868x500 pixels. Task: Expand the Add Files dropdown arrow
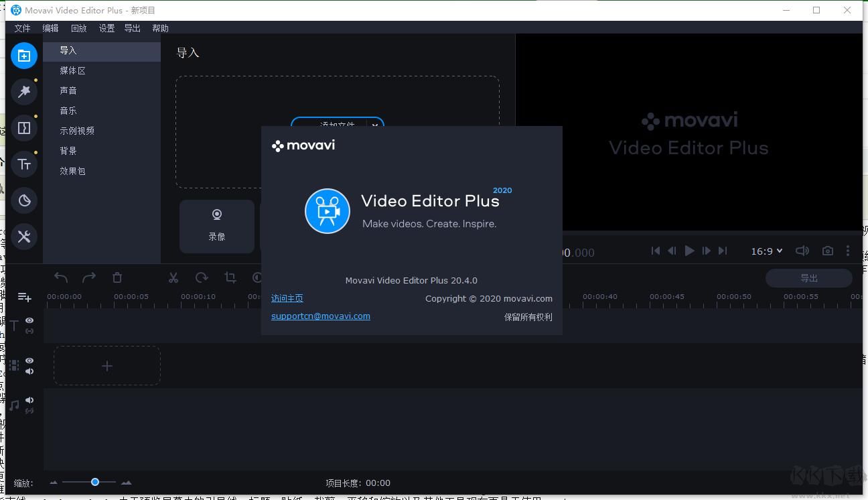pyautogui.click(x=375, y=125)
